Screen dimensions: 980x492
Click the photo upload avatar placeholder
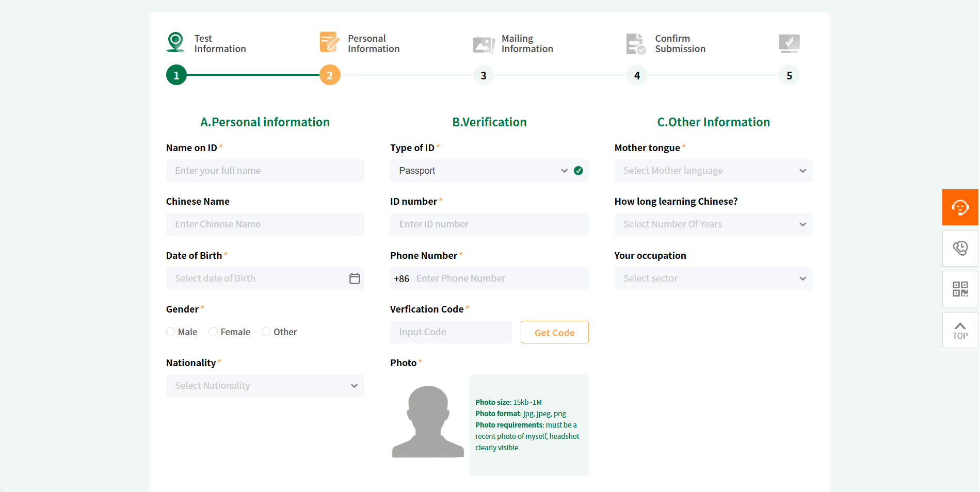click(x=428, y=422)
